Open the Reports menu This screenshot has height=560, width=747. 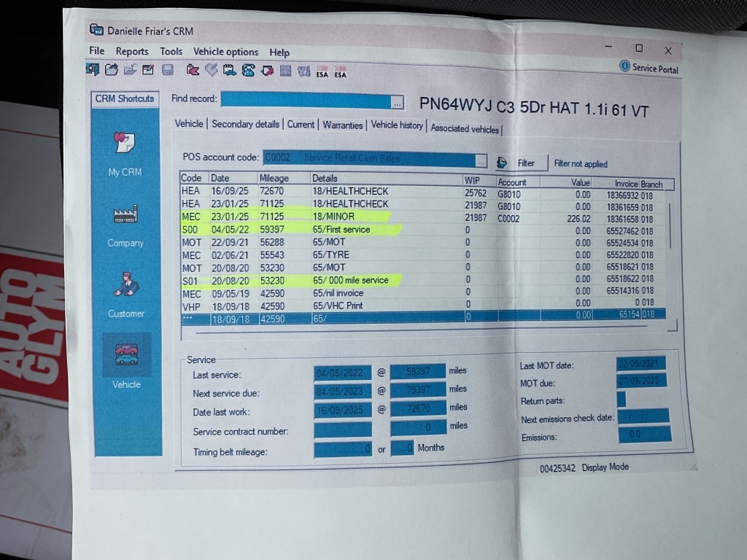132,51
